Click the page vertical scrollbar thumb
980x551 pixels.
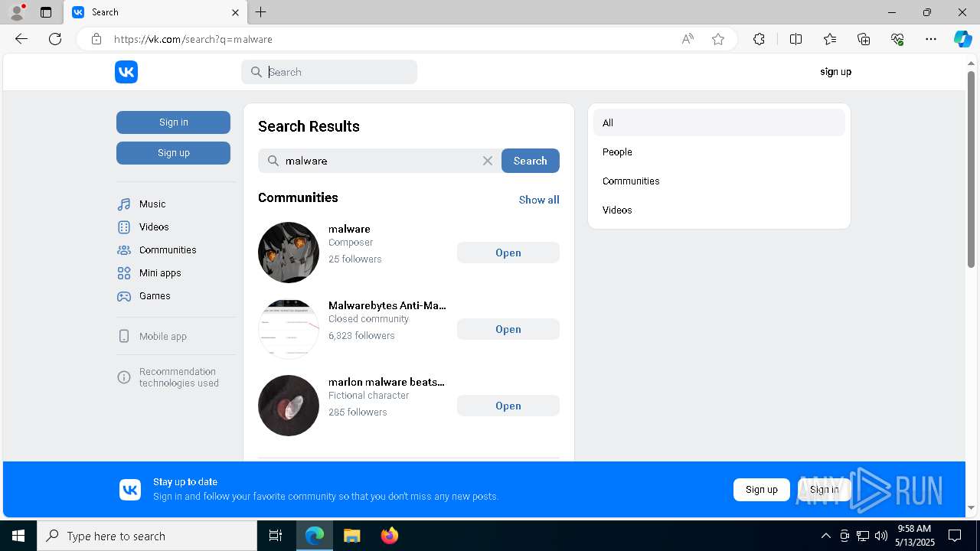971,168
